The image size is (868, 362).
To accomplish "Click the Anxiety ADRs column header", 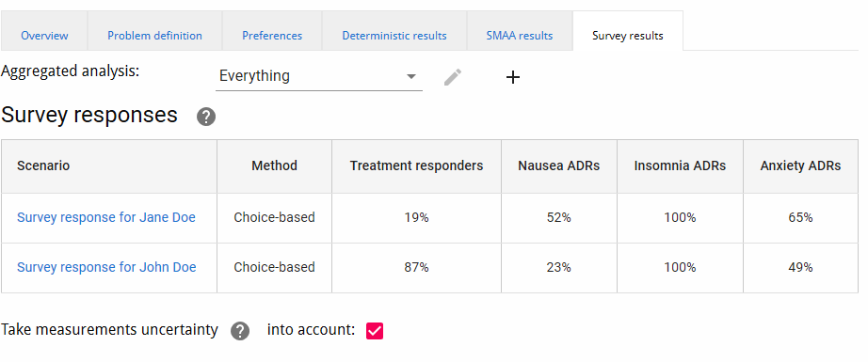I will click(800, 165).
